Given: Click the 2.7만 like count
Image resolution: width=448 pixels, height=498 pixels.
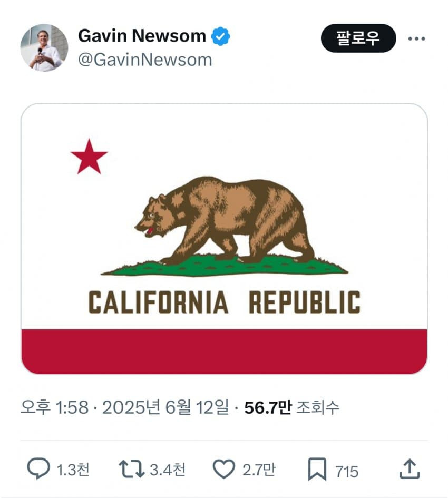Looking at the screenshot, I should point(259,467).
